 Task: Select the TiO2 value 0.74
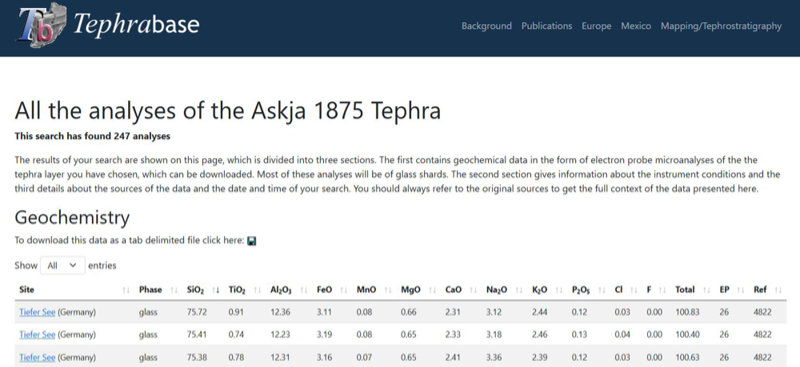[235, 334]
